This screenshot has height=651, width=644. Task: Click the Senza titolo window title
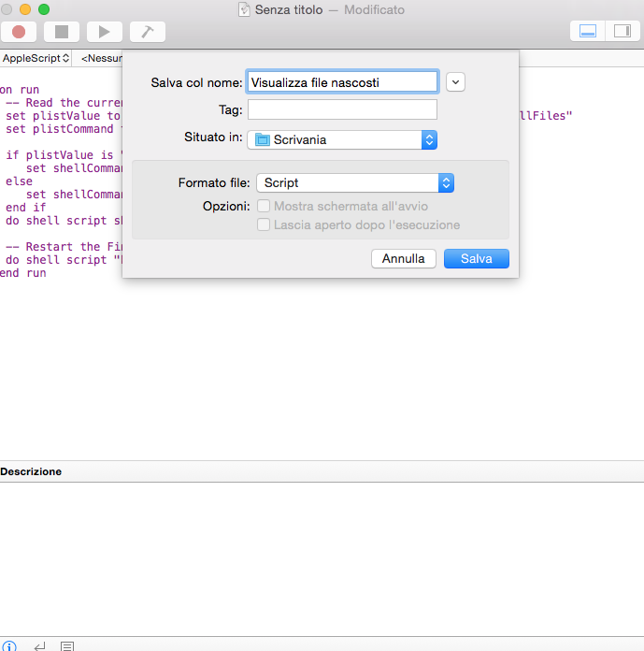tap(289, 9)
